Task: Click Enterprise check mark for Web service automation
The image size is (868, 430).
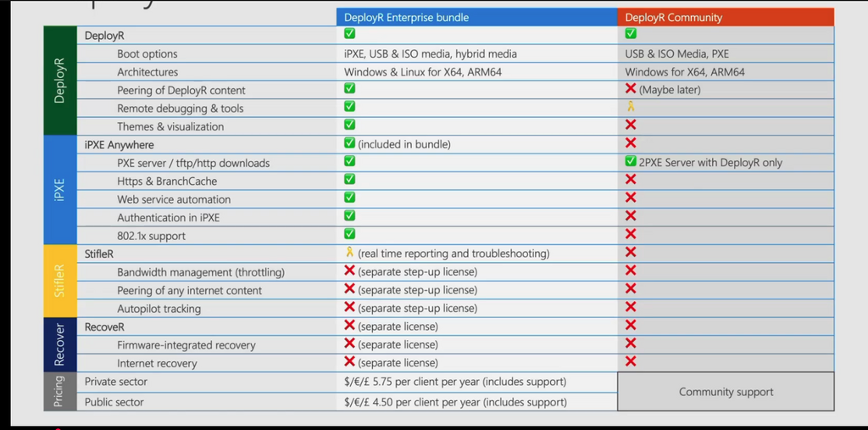Action: (x=349, y=198)
